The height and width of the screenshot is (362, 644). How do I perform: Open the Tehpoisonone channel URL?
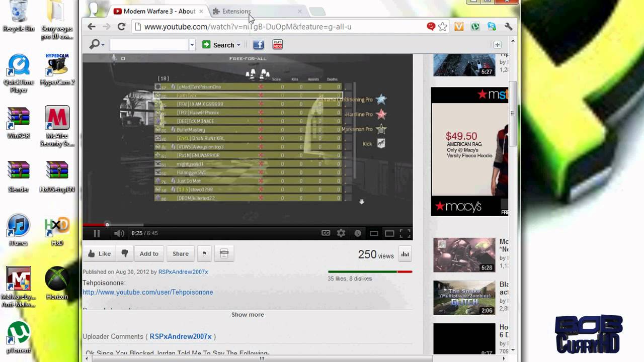(x=148, y=292)
